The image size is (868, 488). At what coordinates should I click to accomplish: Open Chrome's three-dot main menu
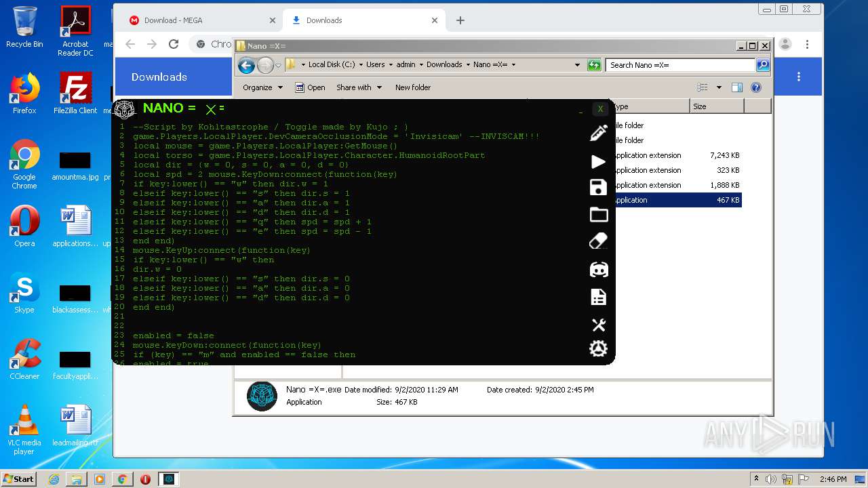pos(807,44)
